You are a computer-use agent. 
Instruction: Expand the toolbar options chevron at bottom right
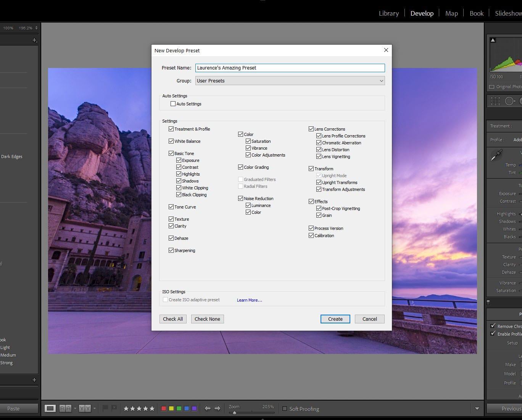(478, 408)
